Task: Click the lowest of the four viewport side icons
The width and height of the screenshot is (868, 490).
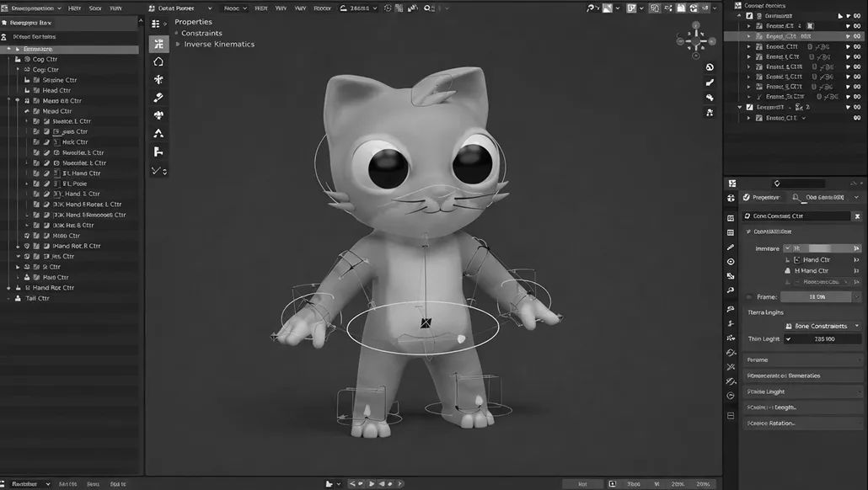Action: [710, 112]
